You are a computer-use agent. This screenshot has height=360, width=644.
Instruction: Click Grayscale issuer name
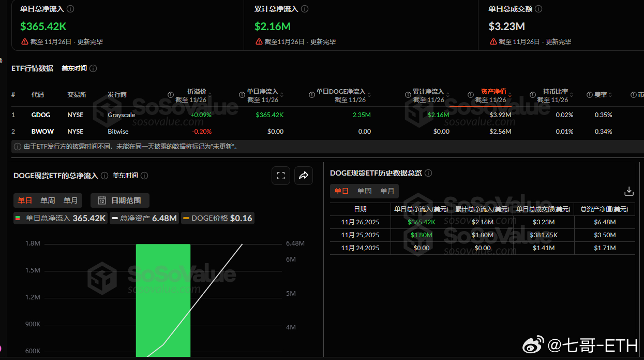(x=121, y=115)
